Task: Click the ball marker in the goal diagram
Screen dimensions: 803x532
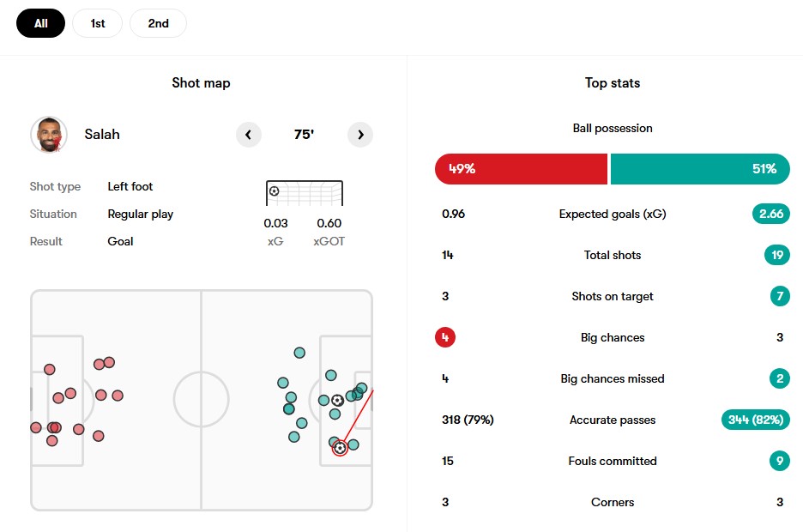Action: 274,191
